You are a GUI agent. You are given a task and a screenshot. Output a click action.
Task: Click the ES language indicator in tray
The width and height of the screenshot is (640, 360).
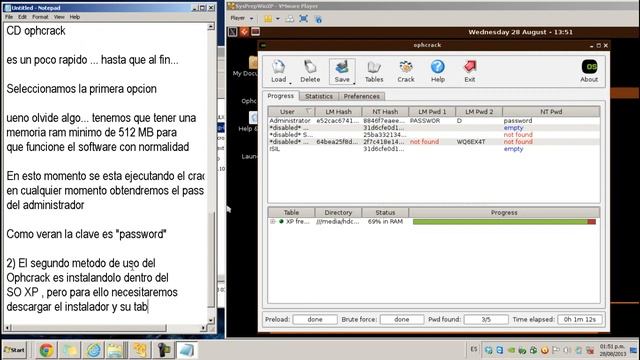tap(473, 349)
